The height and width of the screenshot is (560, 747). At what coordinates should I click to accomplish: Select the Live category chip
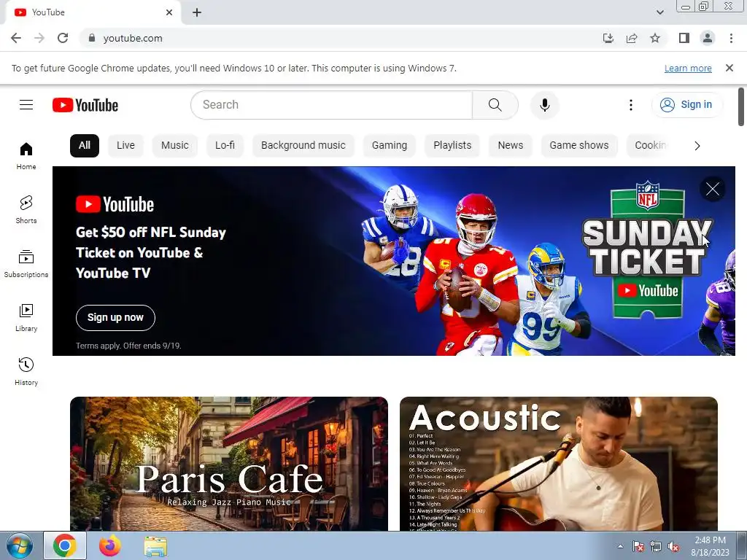tap(125, 146)
